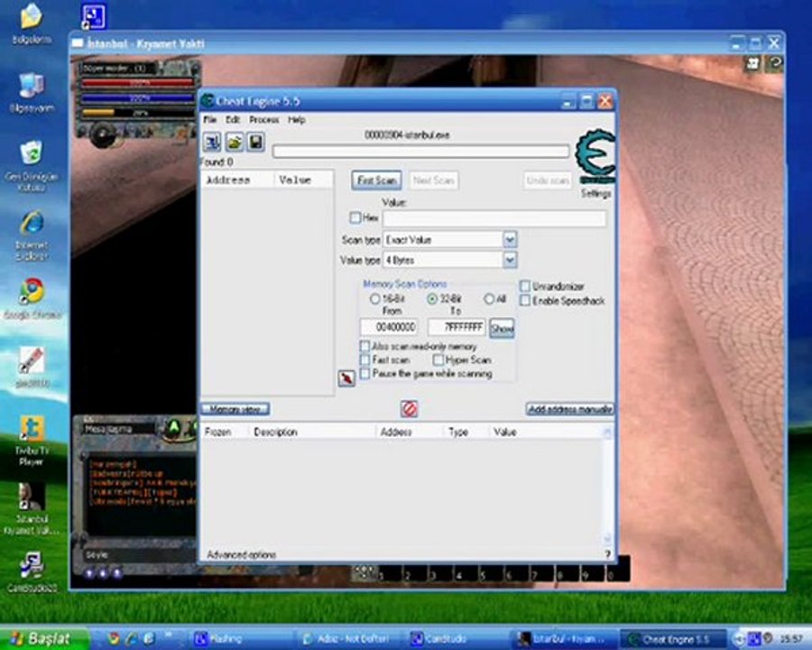Image resolution: width=812 pixels, height=650 pixels.
Task: Click the save floppy disk icon
Action: 256,142
